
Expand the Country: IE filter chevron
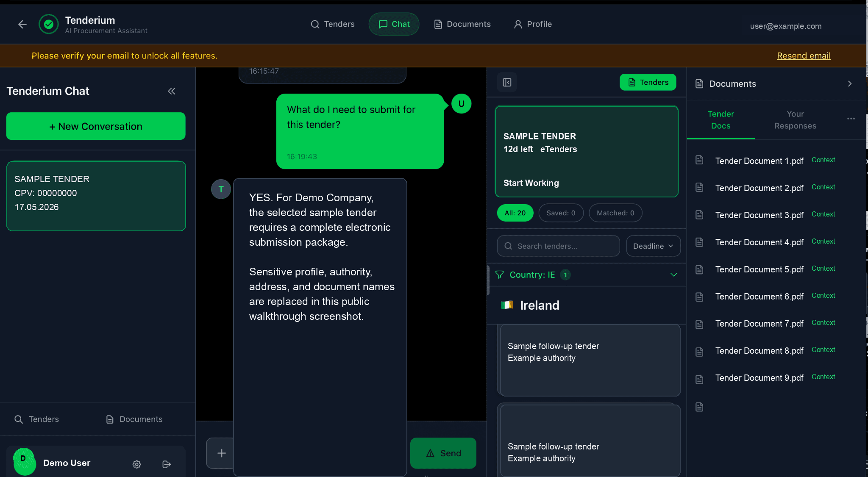[x=673, y=275]
